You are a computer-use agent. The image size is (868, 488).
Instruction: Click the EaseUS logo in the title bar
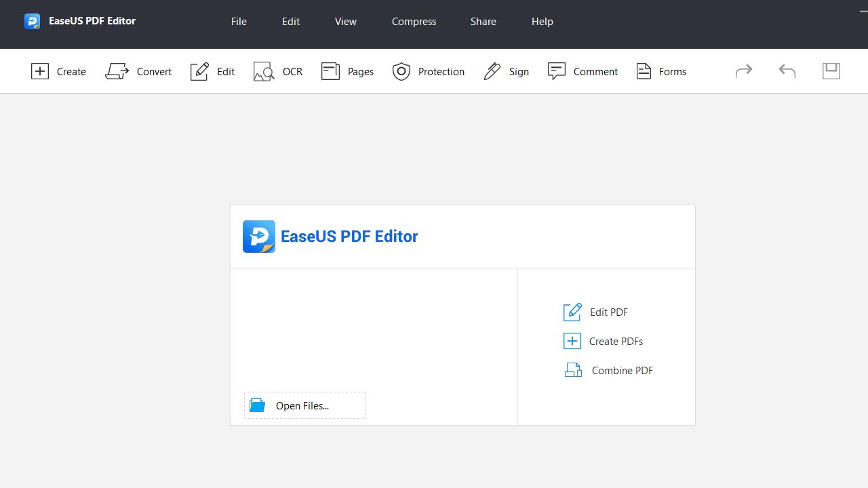pyautogui.click(x=32, y=21)
